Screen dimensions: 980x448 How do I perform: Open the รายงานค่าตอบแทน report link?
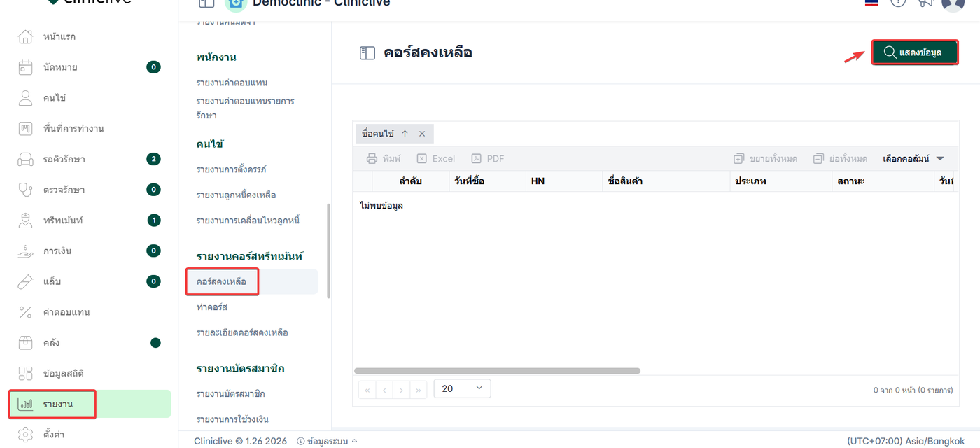point(232,83)
